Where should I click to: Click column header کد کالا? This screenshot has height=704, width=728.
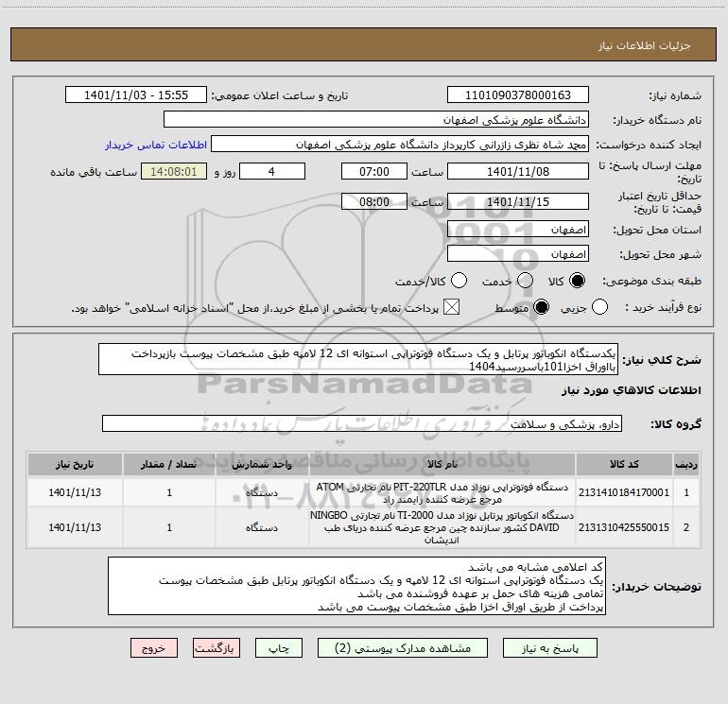pos(624,465)
